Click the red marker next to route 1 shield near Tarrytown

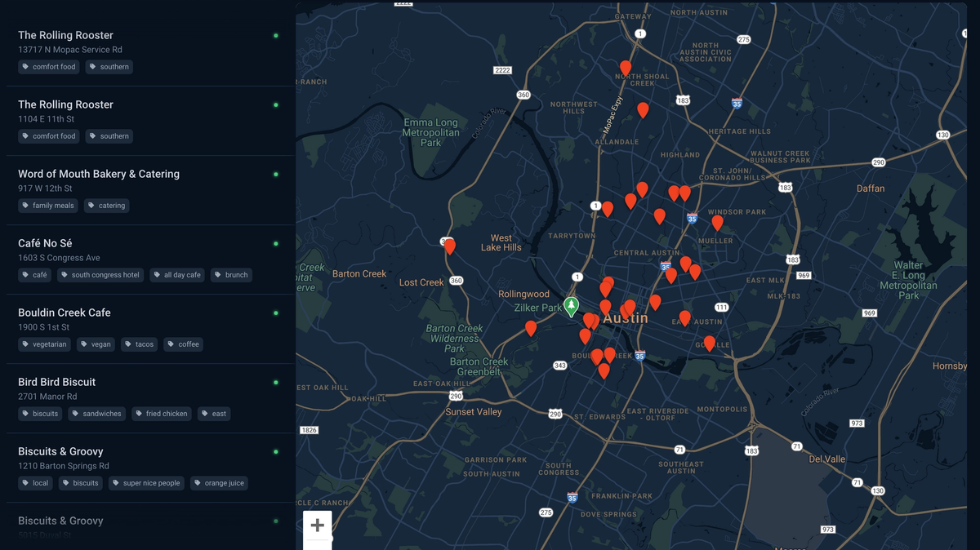click(x=608, y=210)
